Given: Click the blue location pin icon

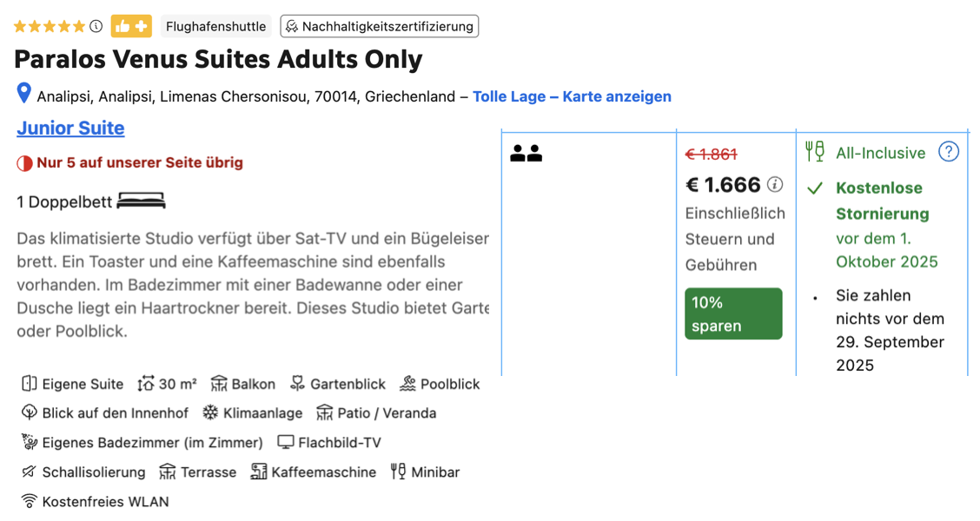Looking at the screenshot, I should [x=23, y=93].
